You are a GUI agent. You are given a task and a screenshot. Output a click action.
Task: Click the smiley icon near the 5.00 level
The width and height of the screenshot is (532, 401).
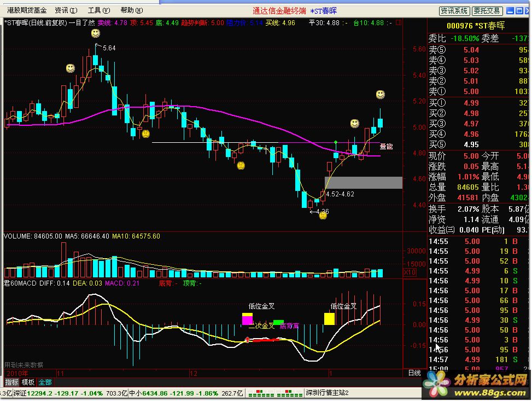pos(354,123)
